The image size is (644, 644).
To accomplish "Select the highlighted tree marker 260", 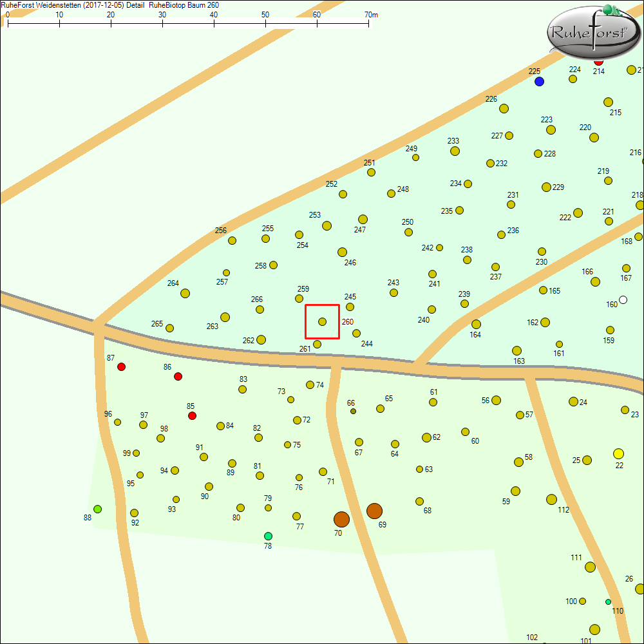I will 321,321.
